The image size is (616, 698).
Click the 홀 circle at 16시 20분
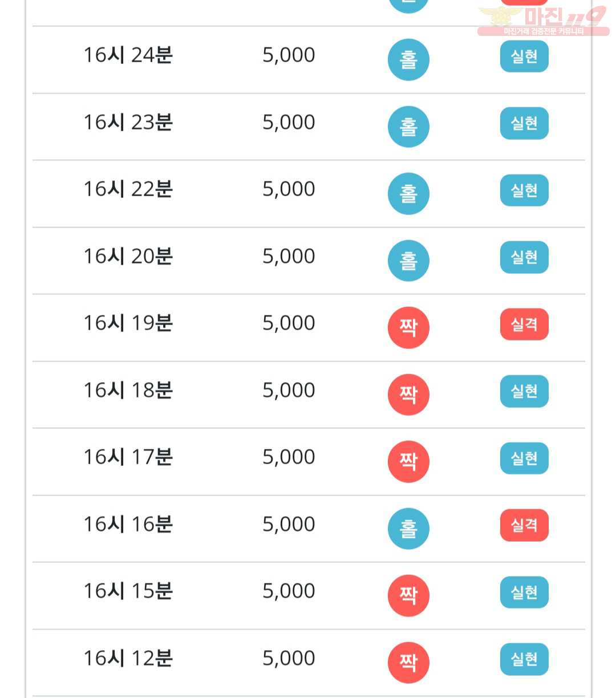coord(408,261)
